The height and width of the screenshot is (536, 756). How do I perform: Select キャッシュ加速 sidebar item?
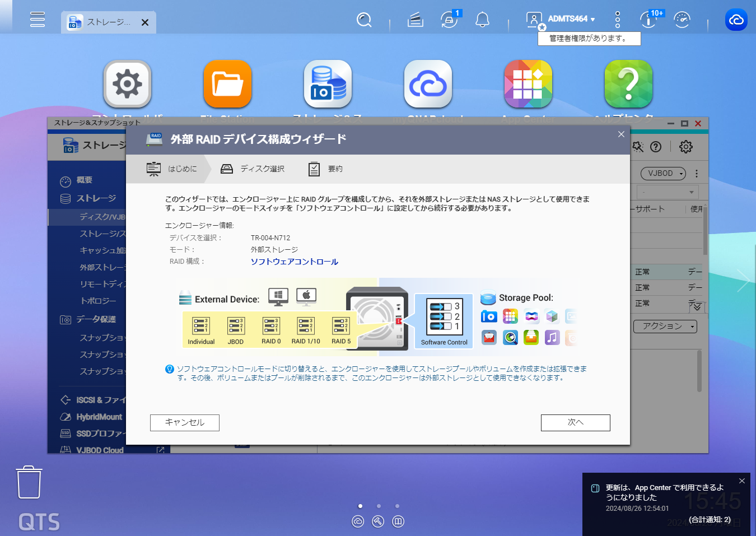click(102, 250)
